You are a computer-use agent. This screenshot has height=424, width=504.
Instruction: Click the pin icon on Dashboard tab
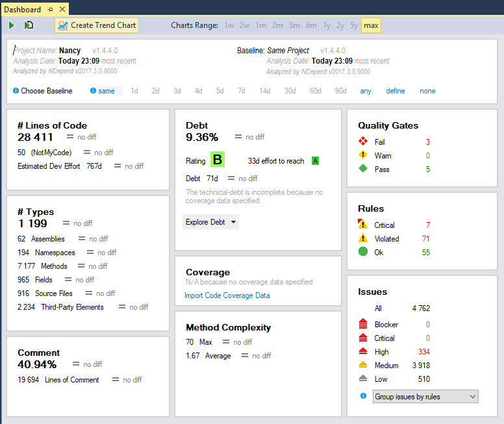click(50, 9)
